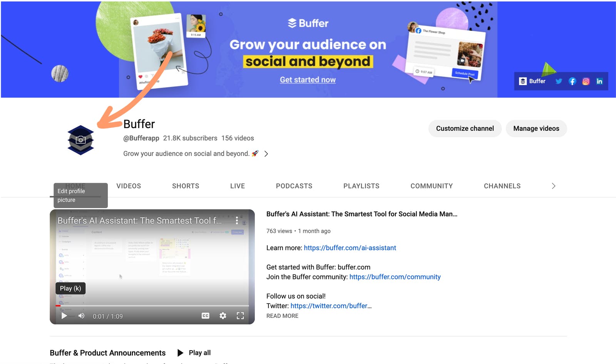Image resolution: width=616 pixels, height=364 pixels.
Task: Open the Videos tab
Action: (129, 186)
